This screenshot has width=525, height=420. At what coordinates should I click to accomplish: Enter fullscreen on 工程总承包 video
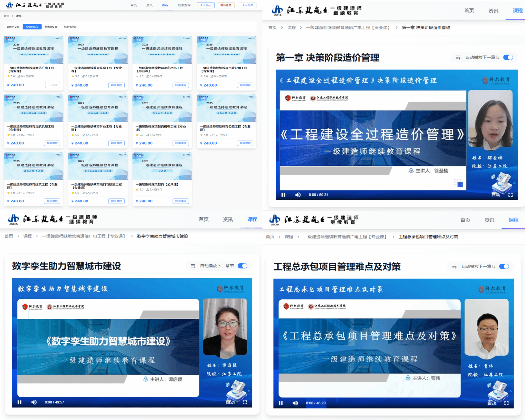click(506, 403)
